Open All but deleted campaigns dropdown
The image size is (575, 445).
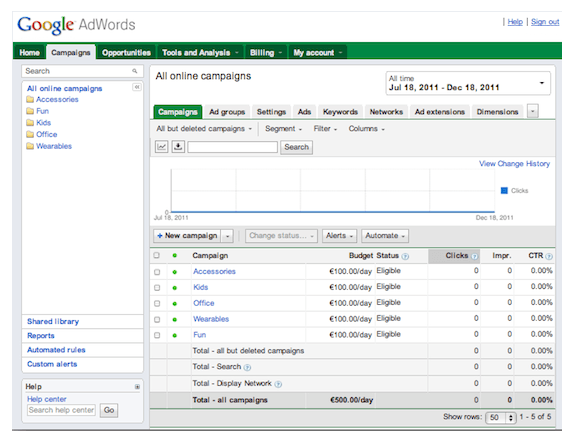coord(204,129)
